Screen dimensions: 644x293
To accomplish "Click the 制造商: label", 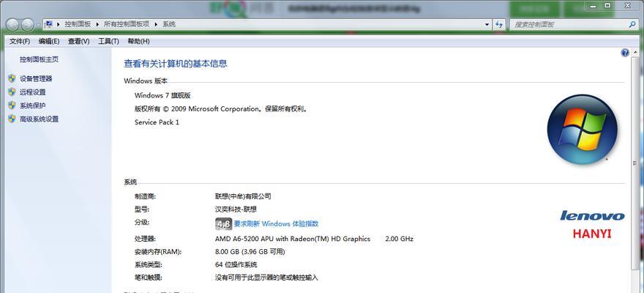I will (145, 196).
